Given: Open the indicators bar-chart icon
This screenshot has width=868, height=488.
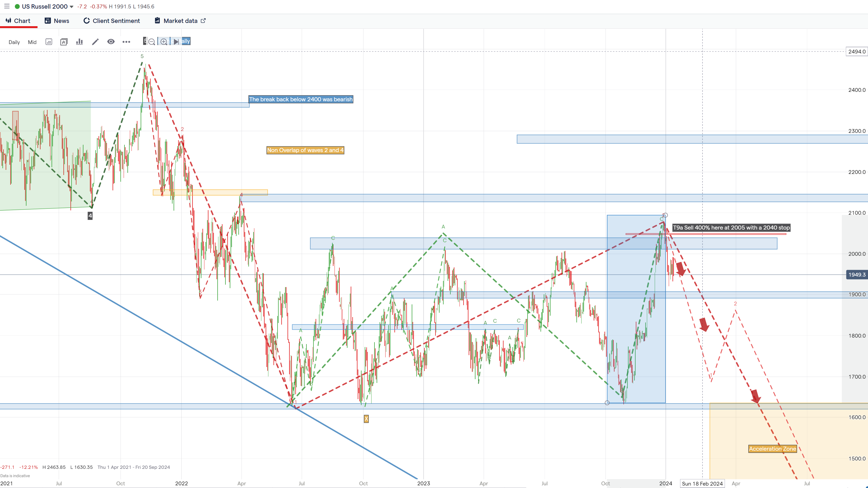Looking at the screenshot, I should (x=80, y=42).
